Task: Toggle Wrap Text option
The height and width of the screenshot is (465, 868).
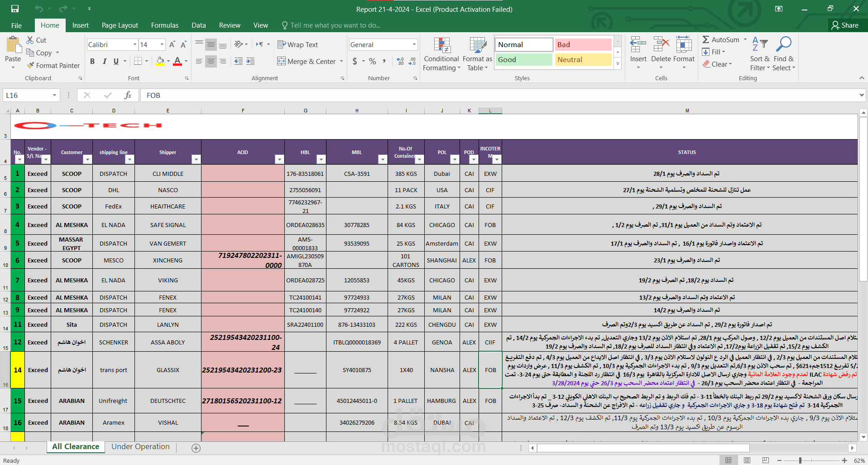Action: pos(297,44)
